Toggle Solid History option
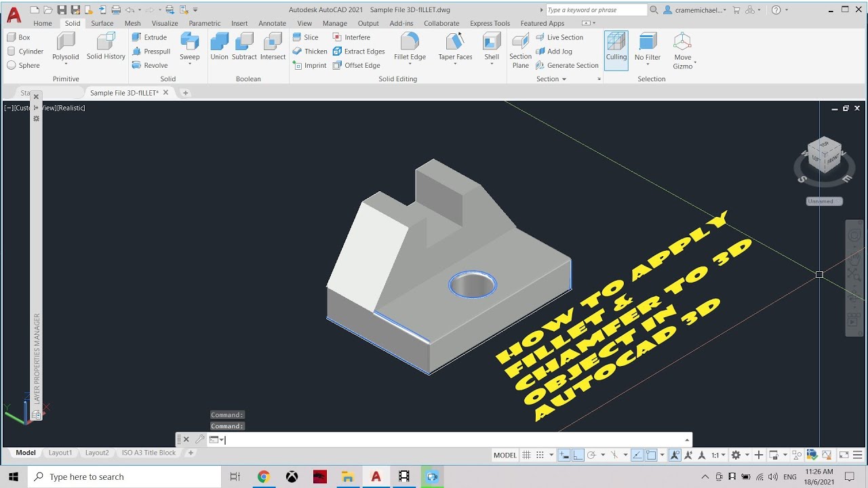868x488 pixels. pos(106,46)
